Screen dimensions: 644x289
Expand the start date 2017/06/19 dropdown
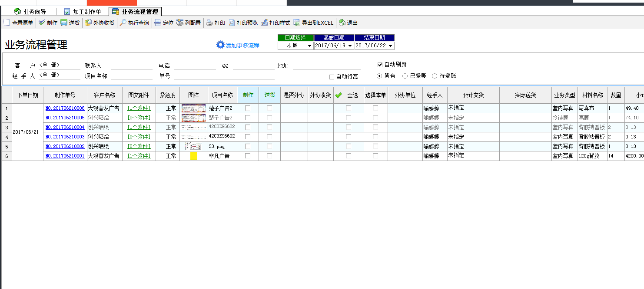pos(350,46)
